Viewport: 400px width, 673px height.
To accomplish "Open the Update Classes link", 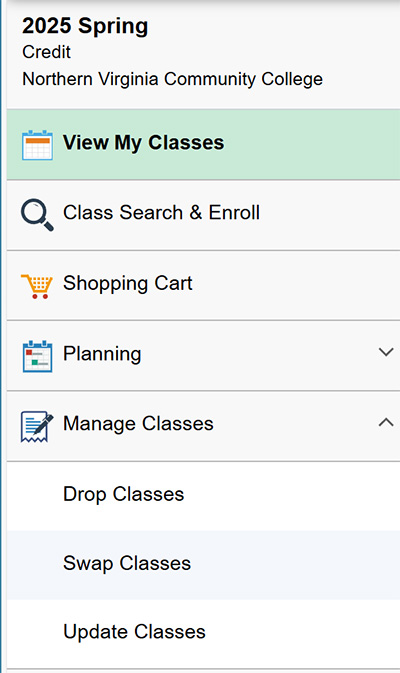I will click(x=203, y=634).
